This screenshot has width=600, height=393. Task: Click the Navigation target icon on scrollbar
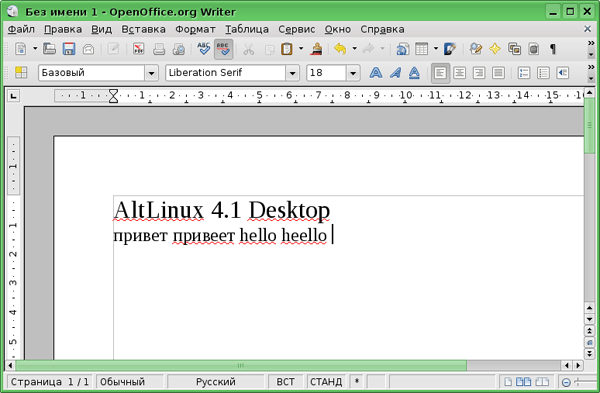point(589,342)
